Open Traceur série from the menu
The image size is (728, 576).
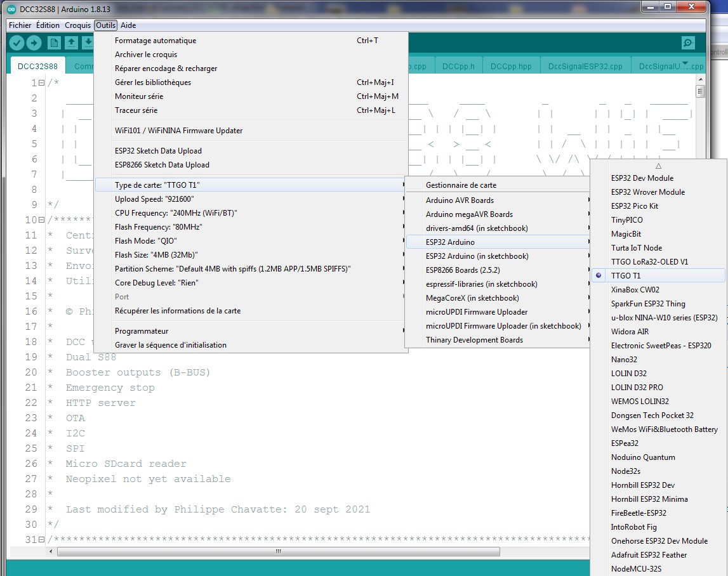coord(251,110)
